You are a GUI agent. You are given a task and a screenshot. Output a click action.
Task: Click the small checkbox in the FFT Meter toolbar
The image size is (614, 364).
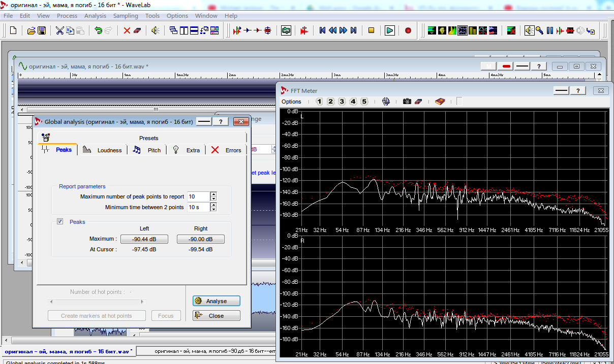459,102
